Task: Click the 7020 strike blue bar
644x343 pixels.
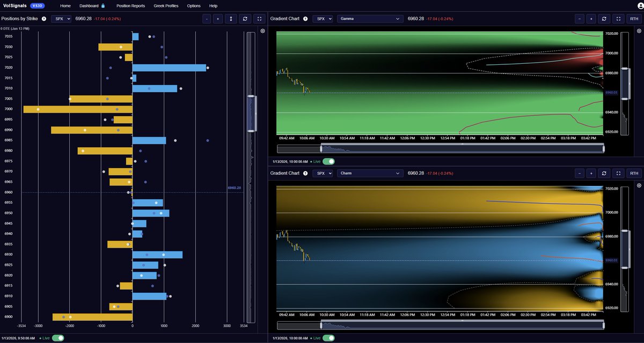Action: [169, 68]
